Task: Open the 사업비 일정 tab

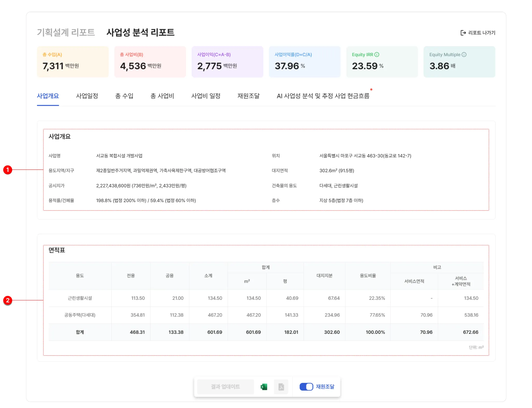Action: [x=206, y=96]
